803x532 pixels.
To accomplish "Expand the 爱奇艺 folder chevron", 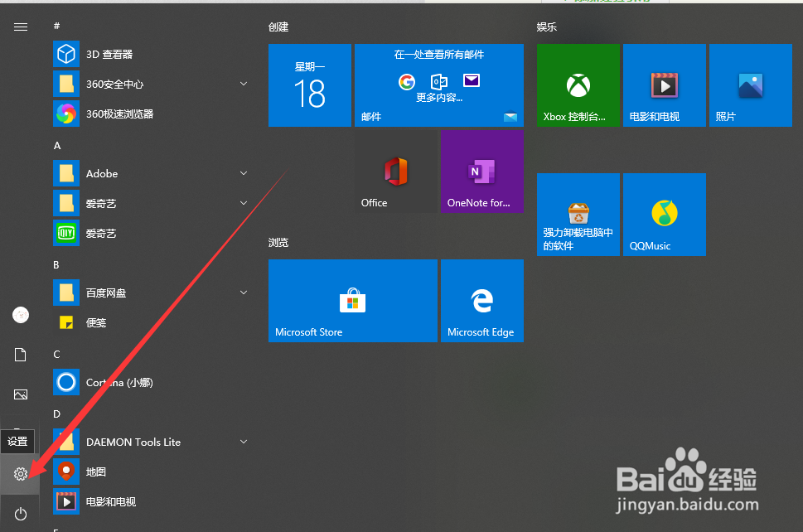I will click(244, 203).
